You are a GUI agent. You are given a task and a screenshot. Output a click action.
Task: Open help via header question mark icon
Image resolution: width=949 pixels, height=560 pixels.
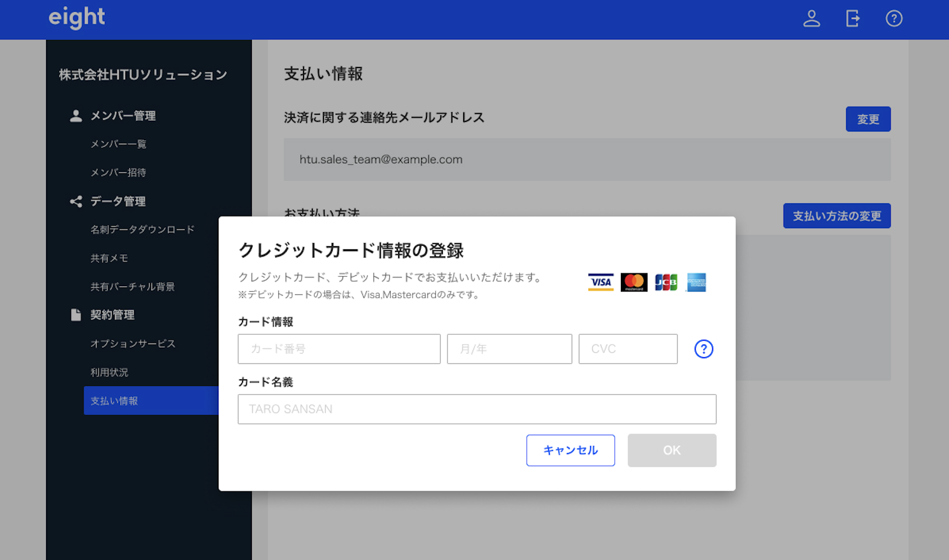pyautogui.click(x=894, y=19)
